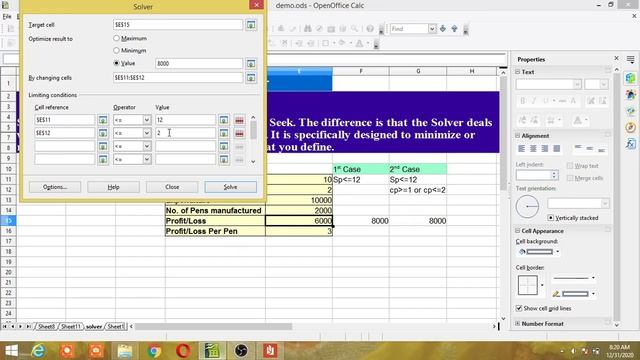Click shrink icon beside third empty cell reference
Screen dimensions: 640x360
pyautogui.click(x=103, y=146)
